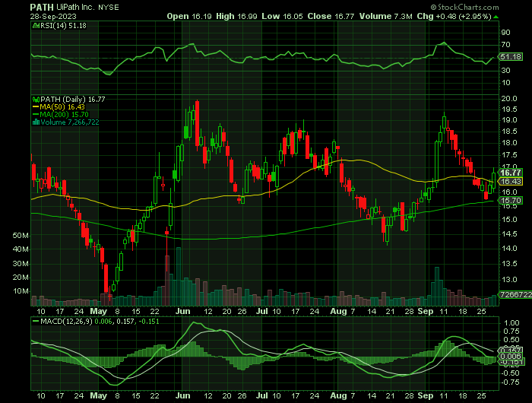
Task: Click the Volume 7.3M header value
Action: click(386, 16)
